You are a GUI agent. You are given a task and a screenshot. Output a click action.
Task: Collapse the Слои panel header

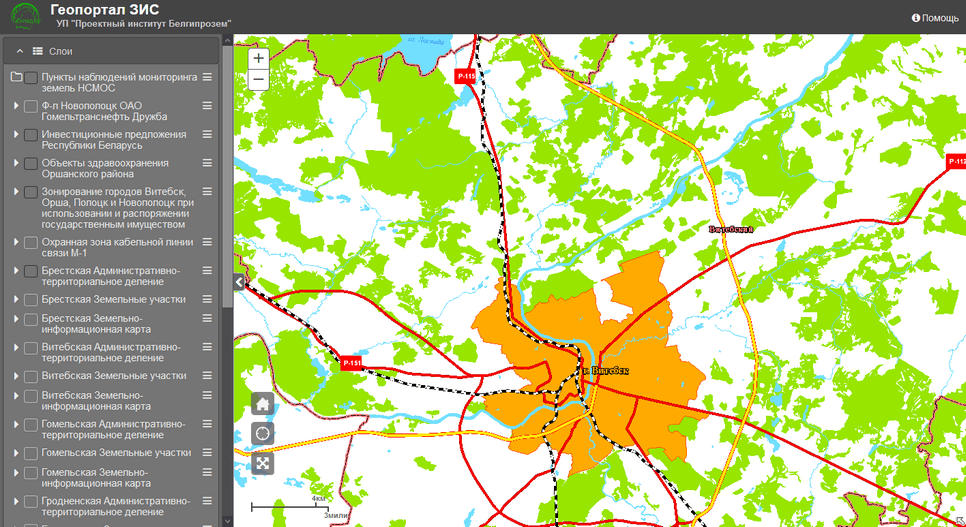(x=19, y=50)
